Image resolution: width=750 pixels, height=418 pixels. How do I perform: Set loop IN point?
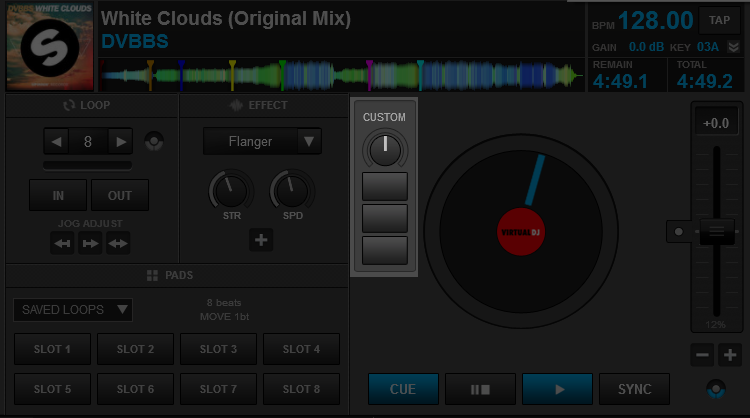point(58,195)
